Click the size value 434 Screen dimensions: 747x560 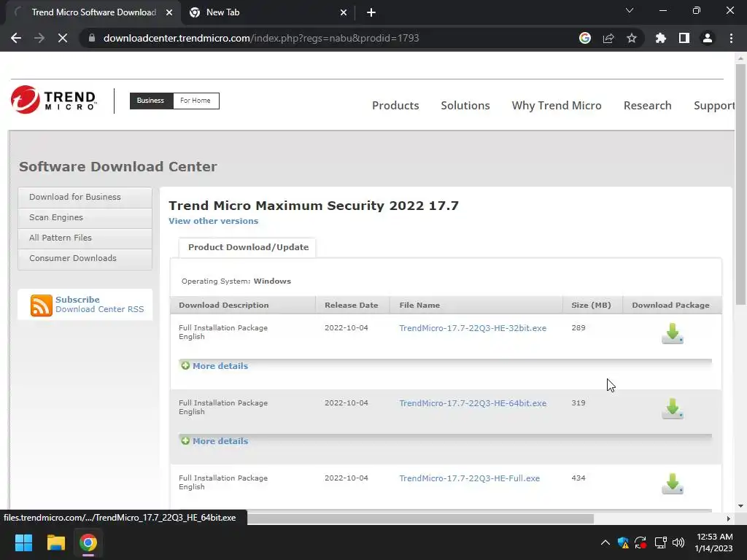pos(578,478)
